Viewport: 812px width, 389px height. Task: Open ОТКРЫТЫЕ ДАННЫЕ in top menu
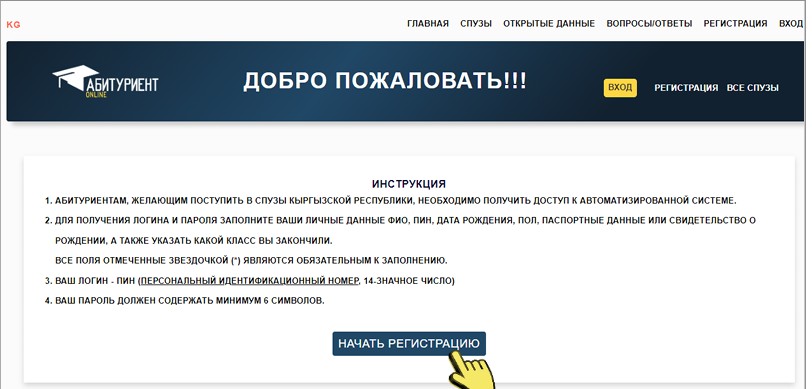point(549,23)
